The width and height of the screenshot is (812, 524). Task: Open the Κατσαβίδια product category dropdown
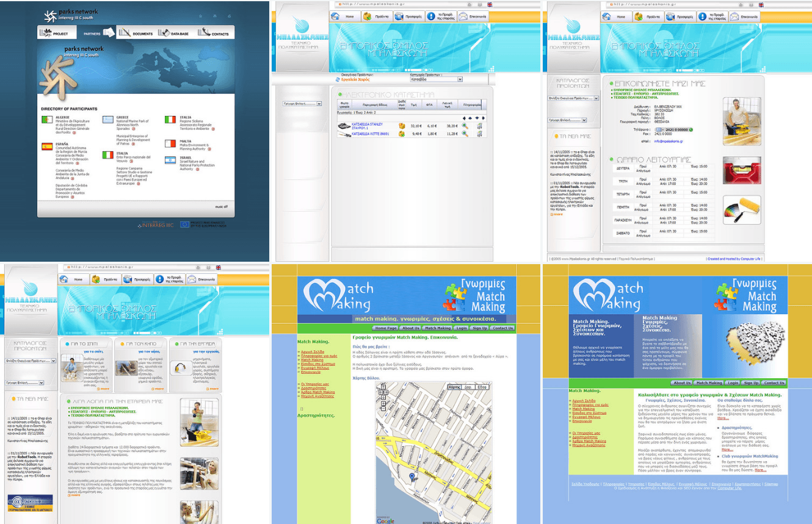(x=436, y=79)
